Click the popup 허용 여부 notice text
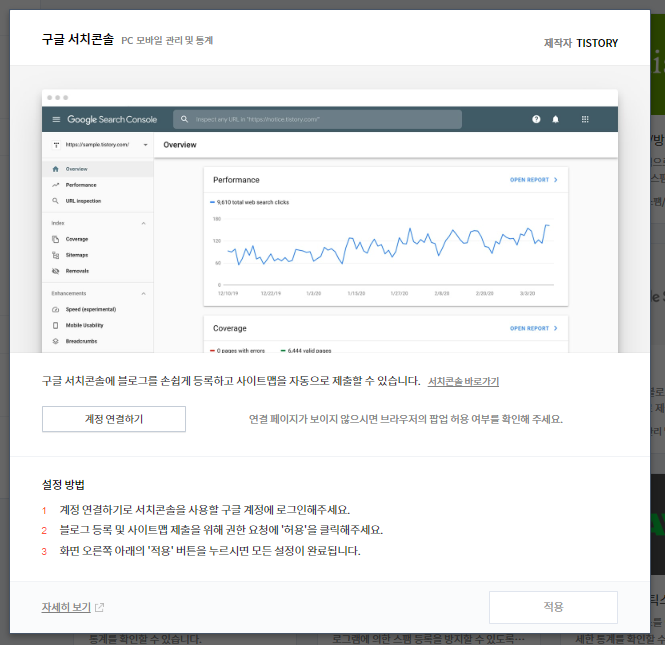 click(x=406, y=419)
